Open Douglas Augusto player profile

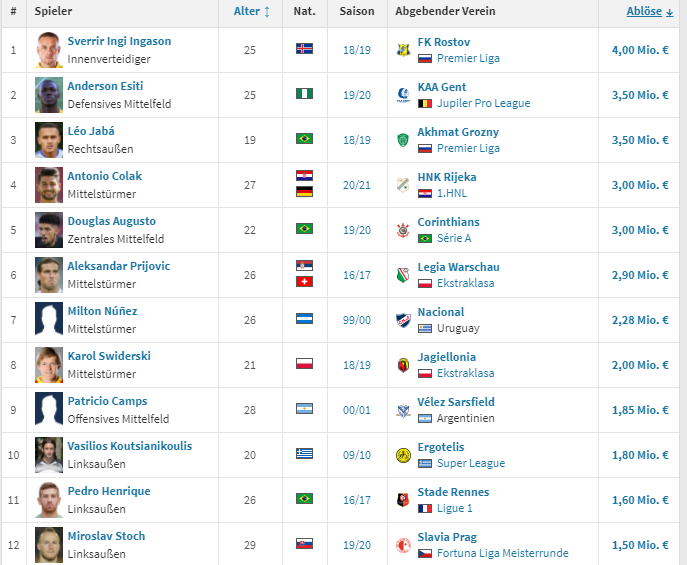pos(111,221)
